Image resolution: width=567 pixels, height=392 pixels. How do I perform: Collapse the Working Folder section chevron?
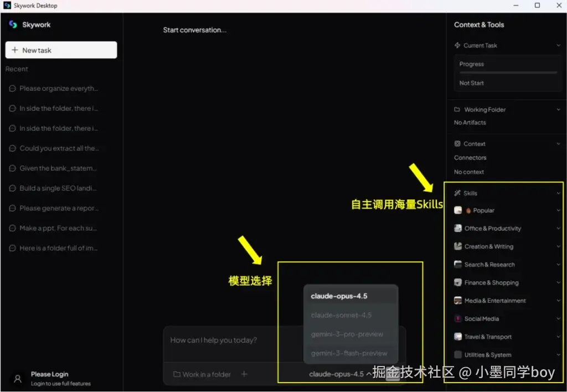[558, 109]
